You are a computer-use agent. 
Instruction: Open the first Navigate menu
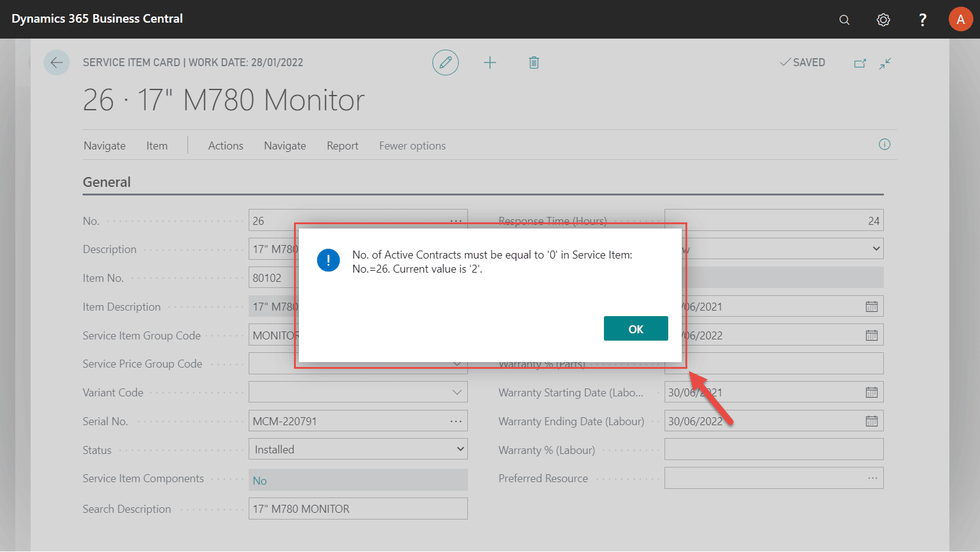pyautogui.click(x=105, y=146)
